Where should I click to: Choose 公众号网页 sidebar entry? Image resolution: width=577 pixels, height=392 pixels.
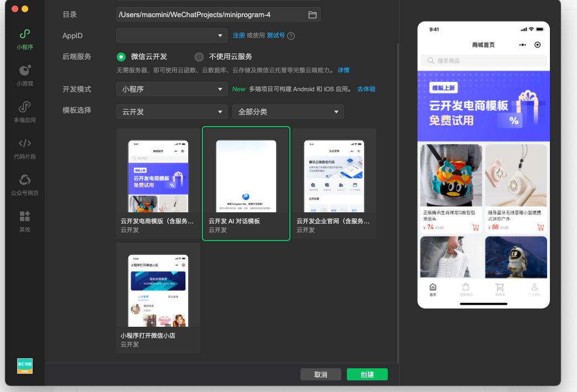(x=25, y=180)
